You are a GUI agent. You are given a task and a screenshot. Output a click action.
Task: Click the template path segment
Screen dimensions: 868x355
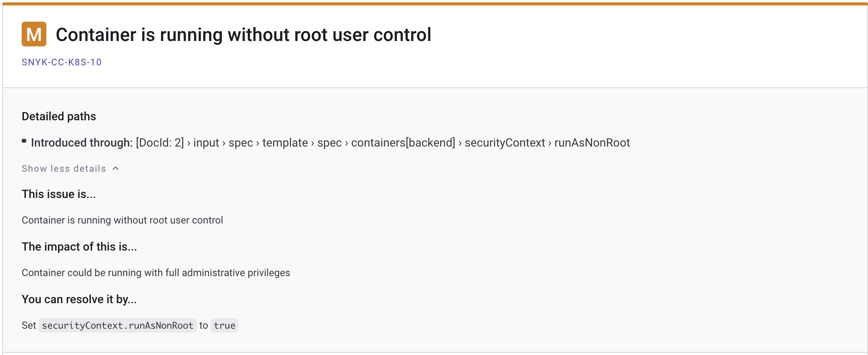285,143
